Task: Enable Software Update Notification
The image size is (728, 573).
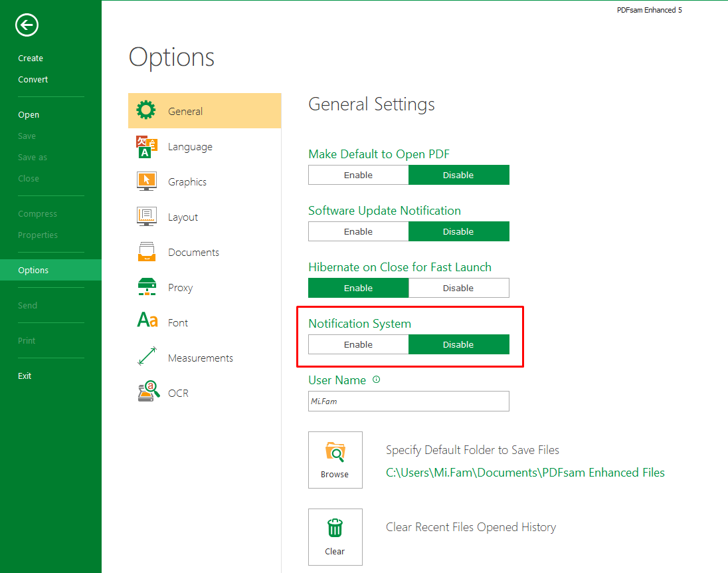Action: point(359,231)
